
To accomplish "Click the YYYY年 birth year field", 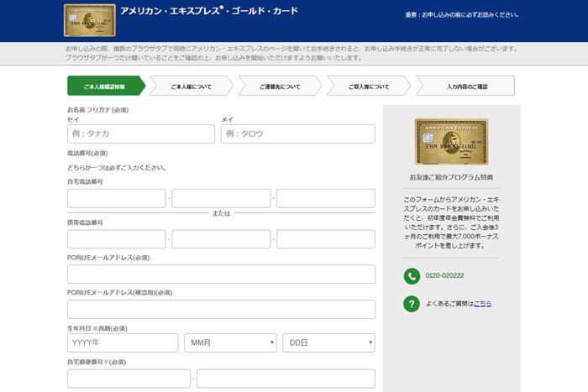I will click(x=123, y=342).
